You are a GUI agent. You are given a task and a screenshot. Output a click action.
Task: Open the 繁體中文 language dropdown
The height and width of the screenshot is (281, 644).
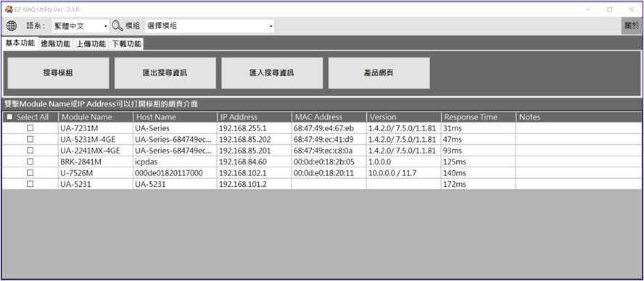pyautogui.click(x=80, y=26)
